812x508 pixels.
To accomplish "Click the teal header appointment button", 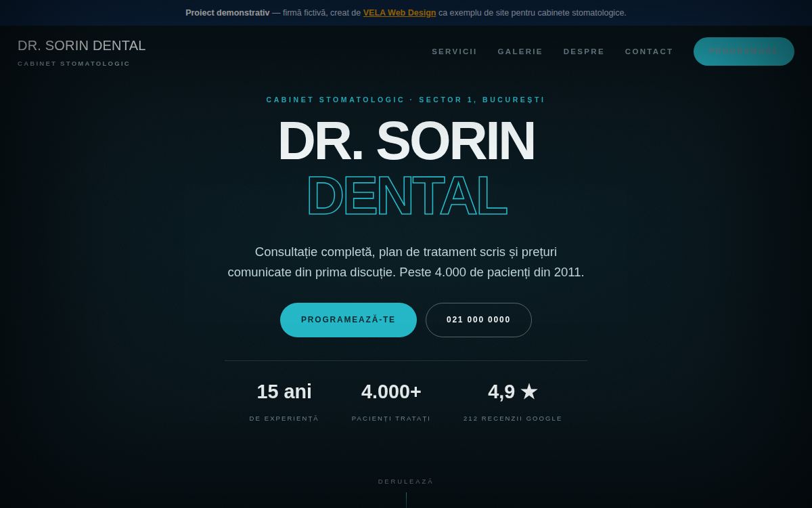I will click(744, 51).
